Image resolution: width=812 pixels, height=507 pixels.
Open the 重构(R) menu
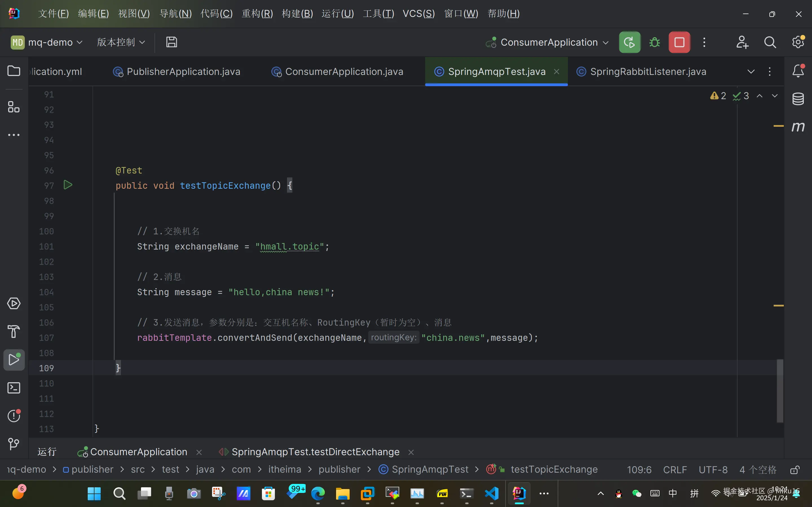pyautogui.click(x=257, y=14)
